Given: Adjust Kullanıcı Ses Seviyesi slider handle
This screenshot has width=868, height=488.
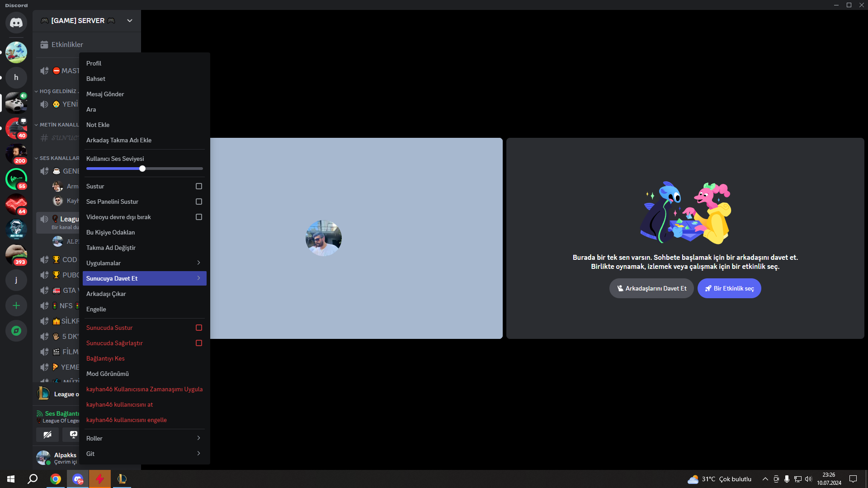Looking at the screenshot, I should [142, 169].
